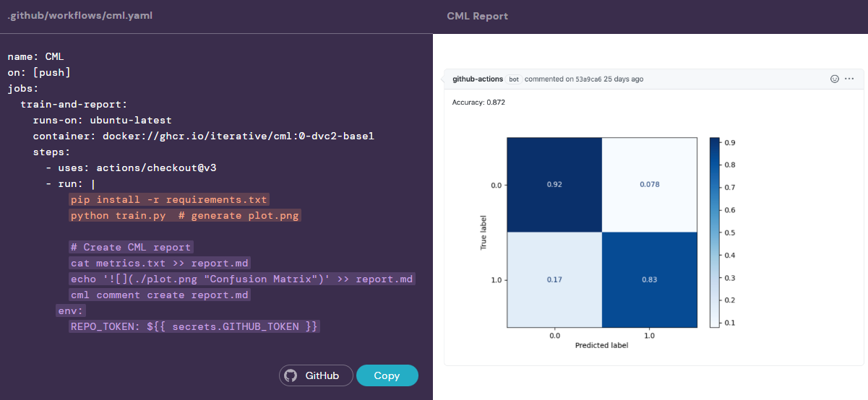Click the colorbar tick label 0.9

point(730,144)
